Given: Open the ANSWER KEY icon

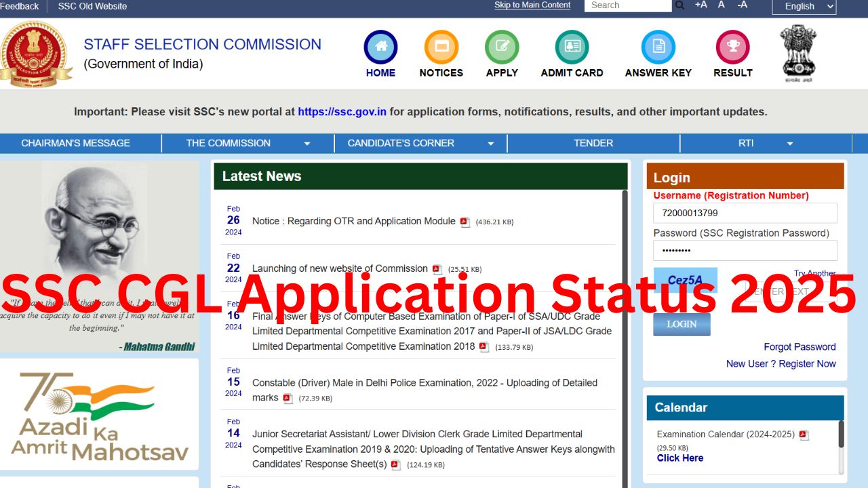Looking at the screenshot, I should tap(658, 47).
